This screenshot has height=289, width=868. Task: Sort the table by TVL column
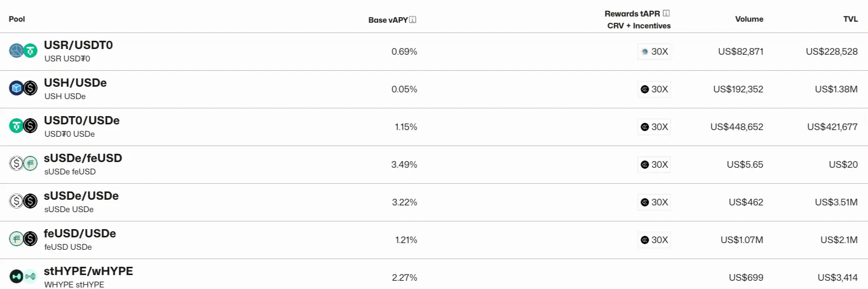[850, 19]
